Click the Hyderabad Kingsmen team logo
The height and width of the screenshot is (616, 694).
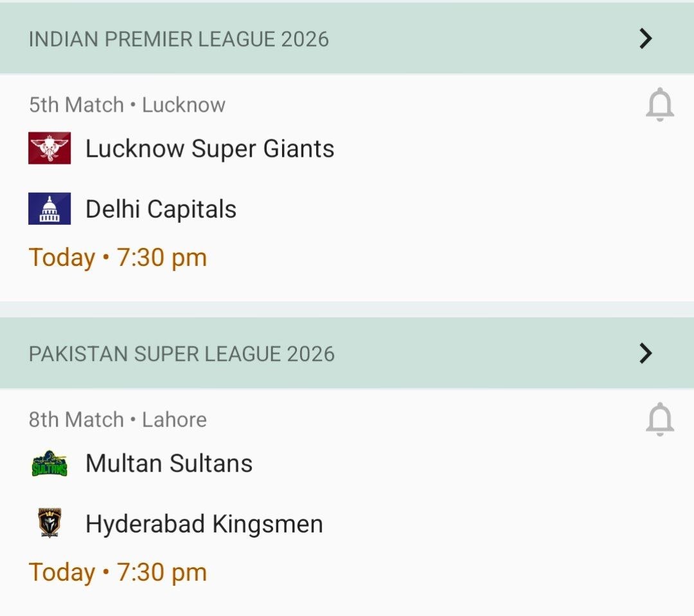49,524
